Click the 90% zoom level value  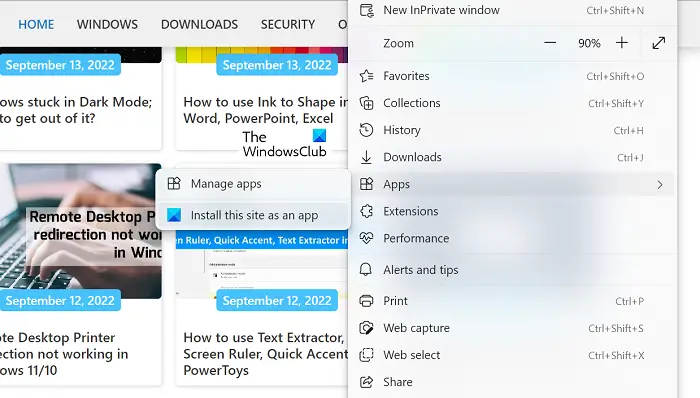pyautogui.click(x=589, y=43)
